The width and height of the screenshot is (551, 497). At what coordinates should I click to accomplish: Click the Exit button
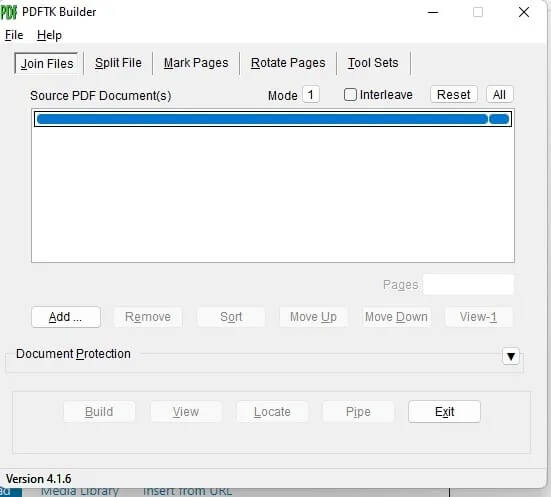pos(445,412)
